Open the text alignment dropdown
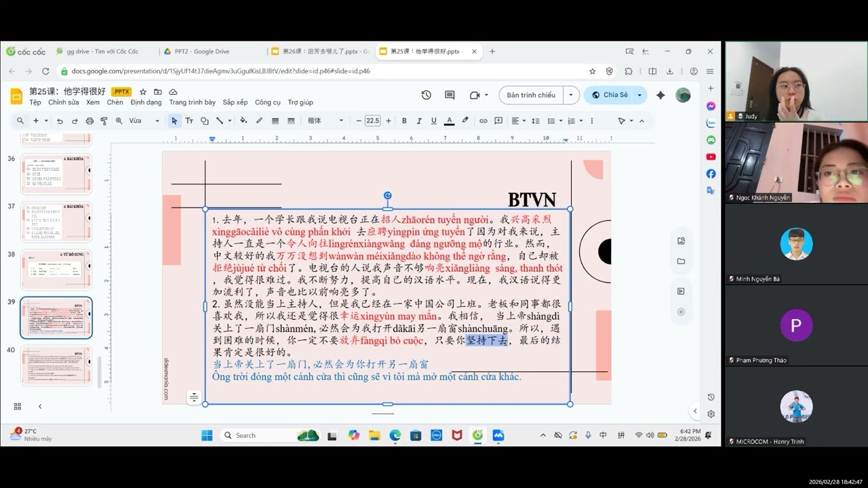The image size is (868, 488). coord(518,121)
